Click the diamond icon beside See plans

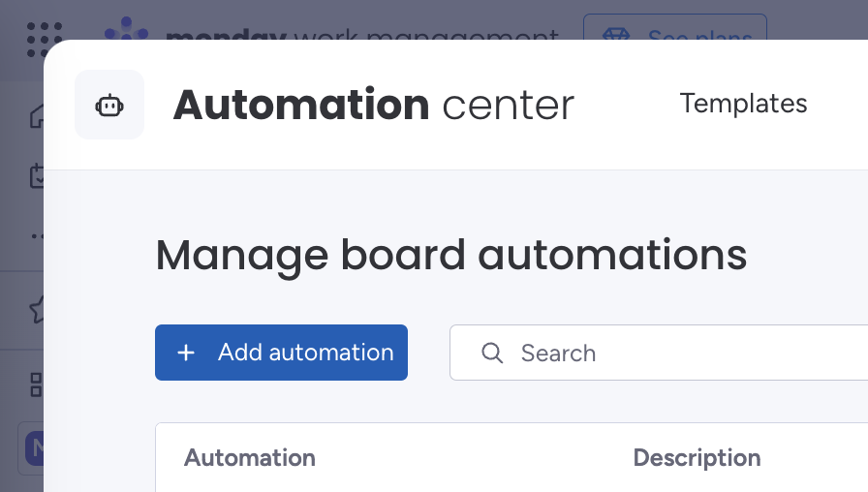click(616, 34)
